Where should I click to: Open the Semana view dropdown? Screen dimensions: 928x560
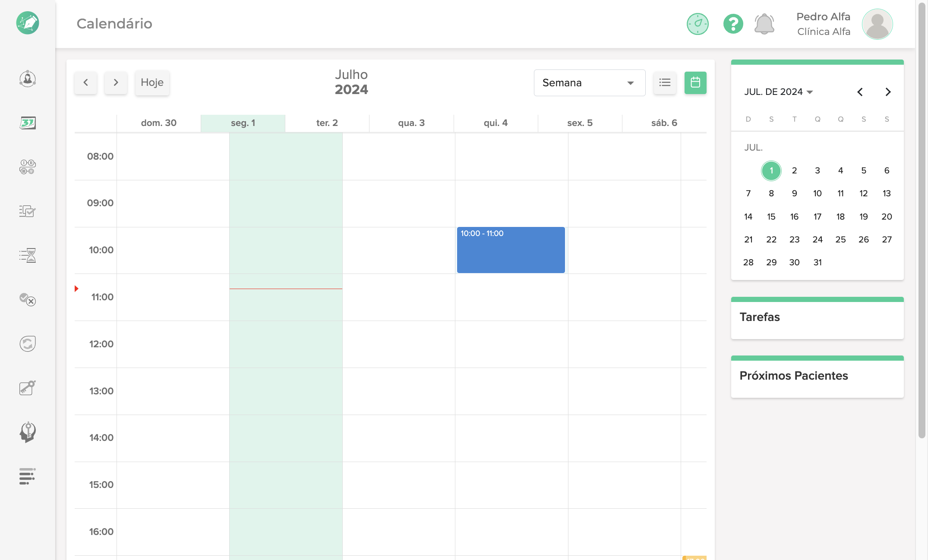[590, 83]
